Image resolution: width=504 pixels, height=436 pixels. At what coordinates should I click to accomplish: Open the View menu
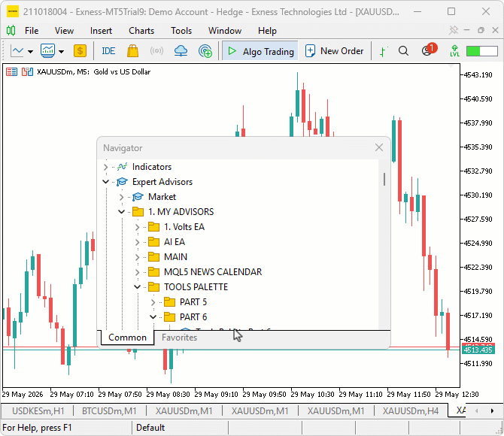coord(64,31)
